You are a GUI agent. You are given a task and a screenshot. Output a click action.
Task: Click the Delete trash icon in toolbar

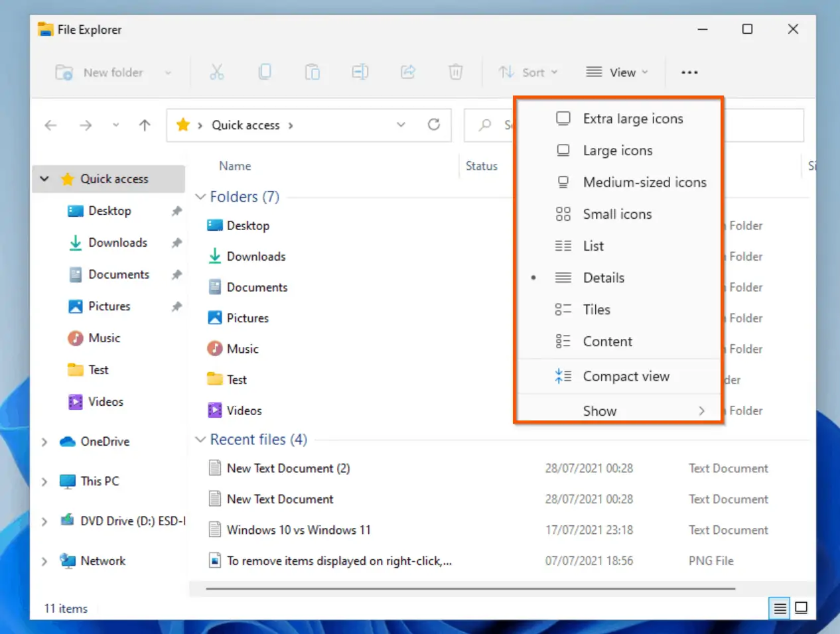click(x=456, y=72)
